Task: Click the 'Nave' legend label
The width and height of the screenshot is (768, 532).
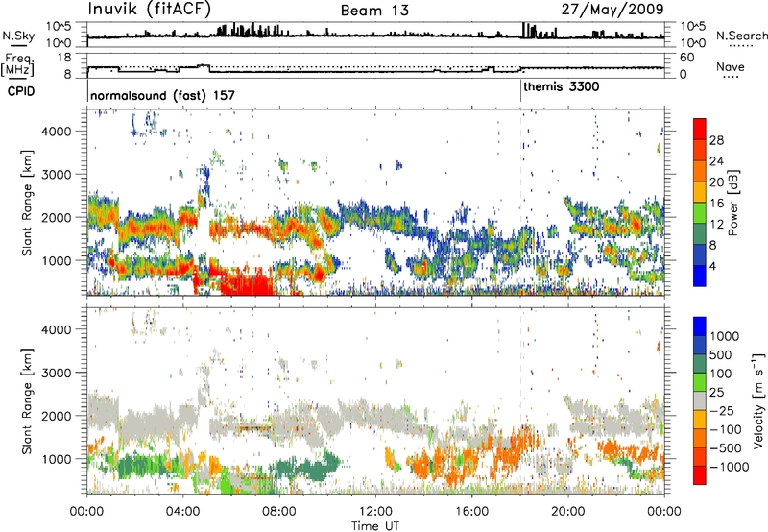Action: pyautogui.click(x=730, y=66)
